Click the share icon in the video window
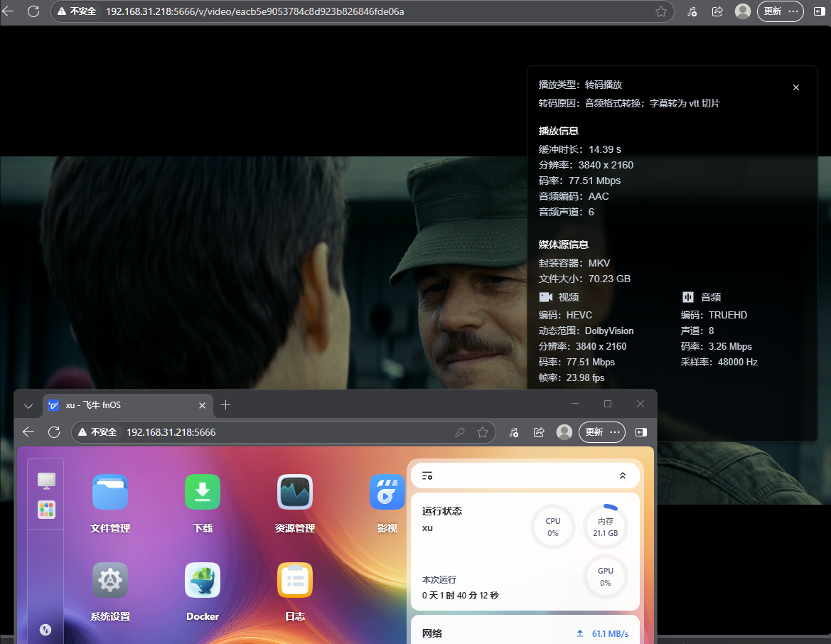This screenshot has height=644, width=831. (x=717, y=11)
